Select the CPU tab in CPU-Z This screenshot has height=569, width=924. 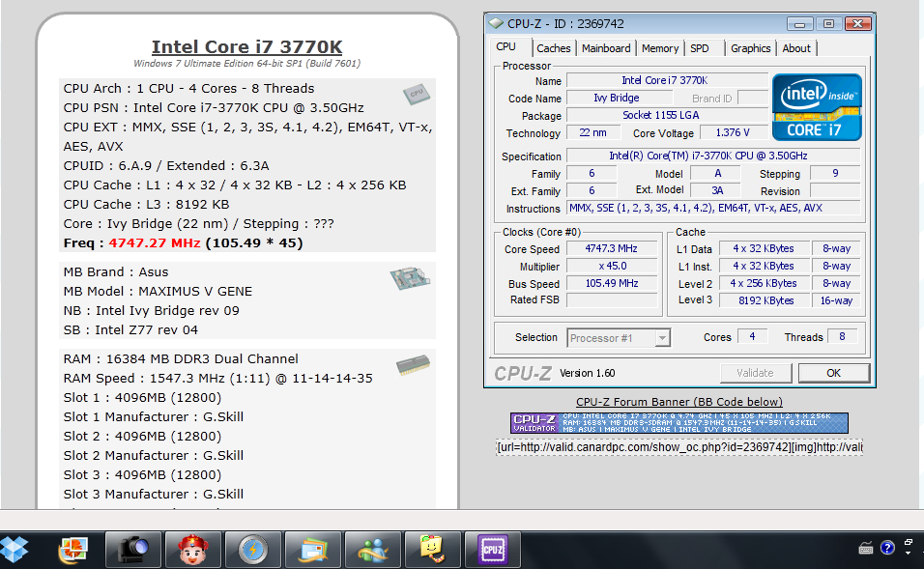[505, 47]
